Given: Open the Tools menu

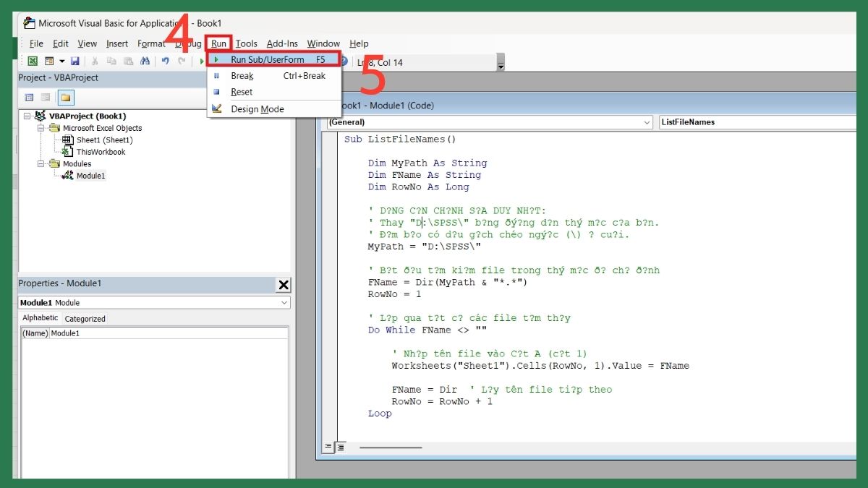Looking at the screenshot, I should (247, 43).
